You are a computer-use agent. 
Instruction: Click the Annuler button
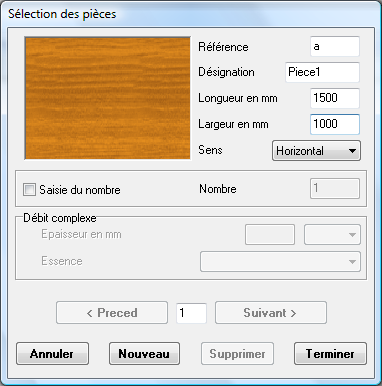pyautogui.click(x=52, y=353)
